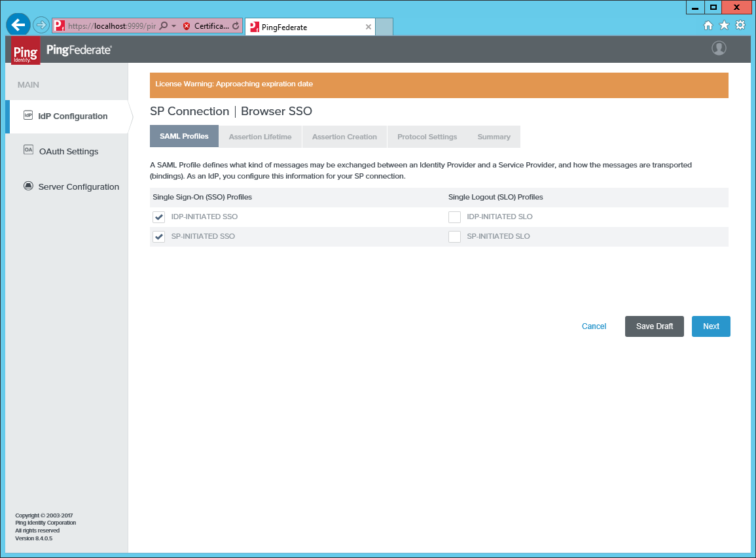
Task: Click the Next button
Action: 711,326
